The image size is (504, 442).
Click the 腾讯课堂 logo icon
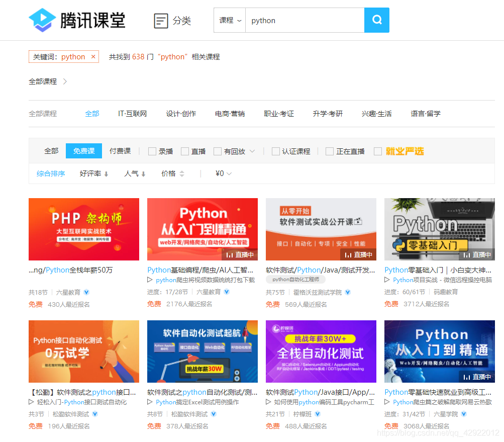click(42, 20)
